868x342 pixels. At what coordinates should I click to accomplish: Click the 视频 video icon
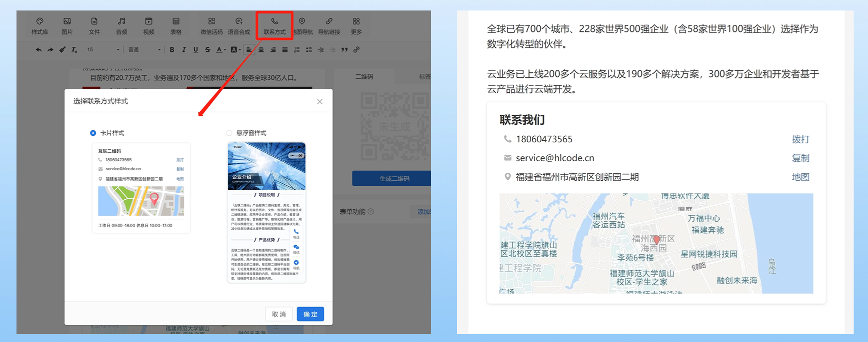pyautogui.click(x=148, y=25)
